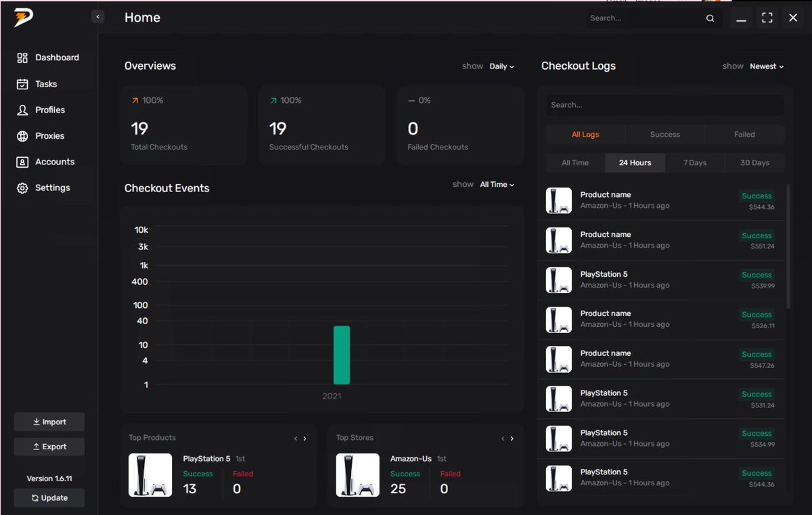The height and width of the screenshot is (515, 812).
Task: Click the Proxies globe icon
Action: (22, 136)
